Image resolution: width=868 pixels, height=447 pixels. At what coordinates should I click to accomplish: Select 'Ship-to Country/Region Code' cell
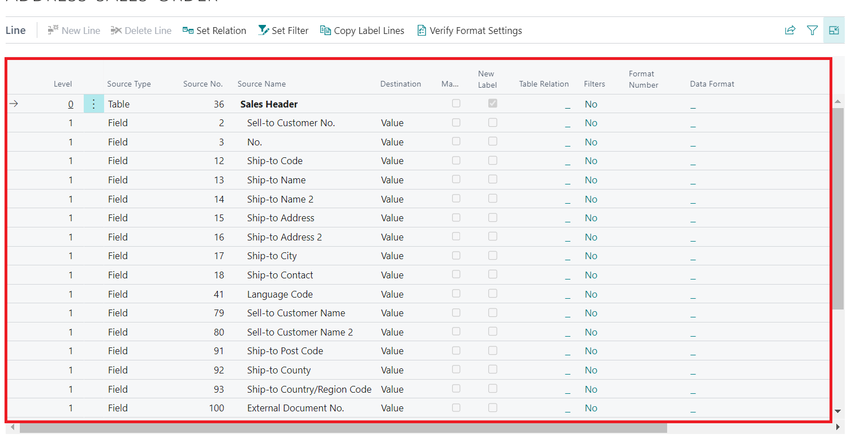pos(309,389)
